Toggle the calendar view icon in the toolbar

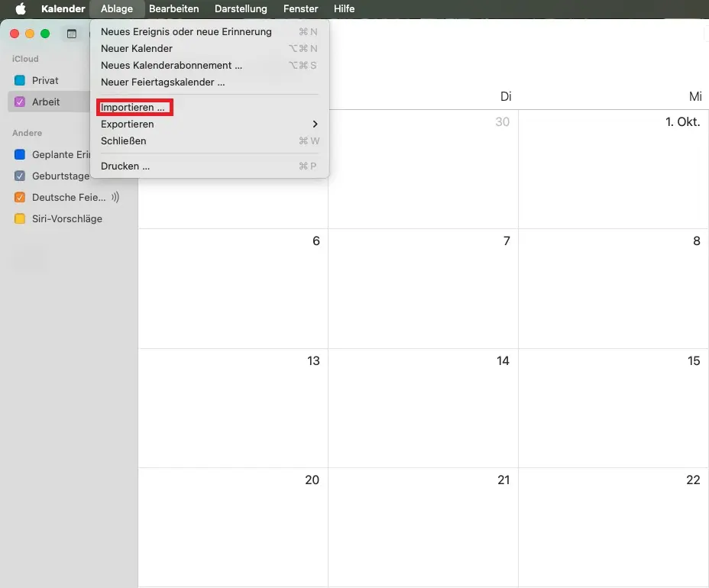coord(72,34)
